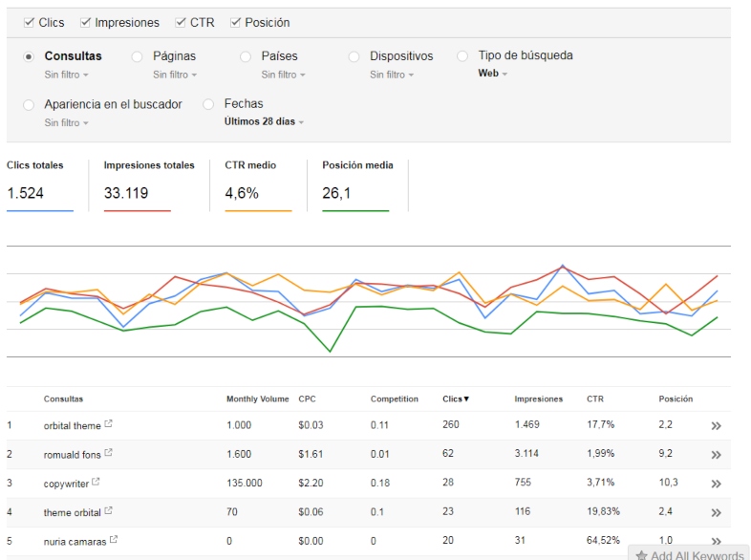The image size is (751, 560).
Task: Sort table by Clics column header
Action: pos(456,399)
